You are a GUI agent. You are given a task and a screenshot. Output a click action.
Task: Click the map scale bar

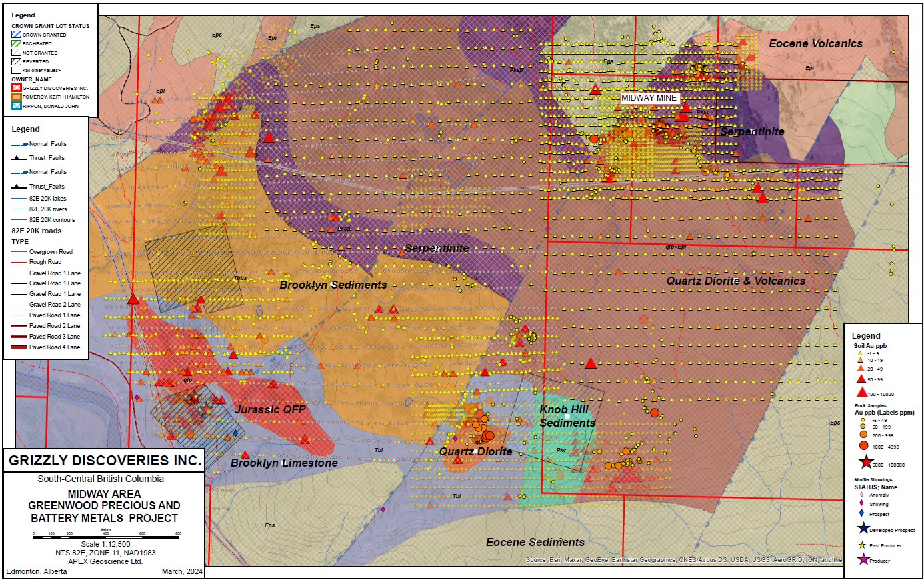107,535
